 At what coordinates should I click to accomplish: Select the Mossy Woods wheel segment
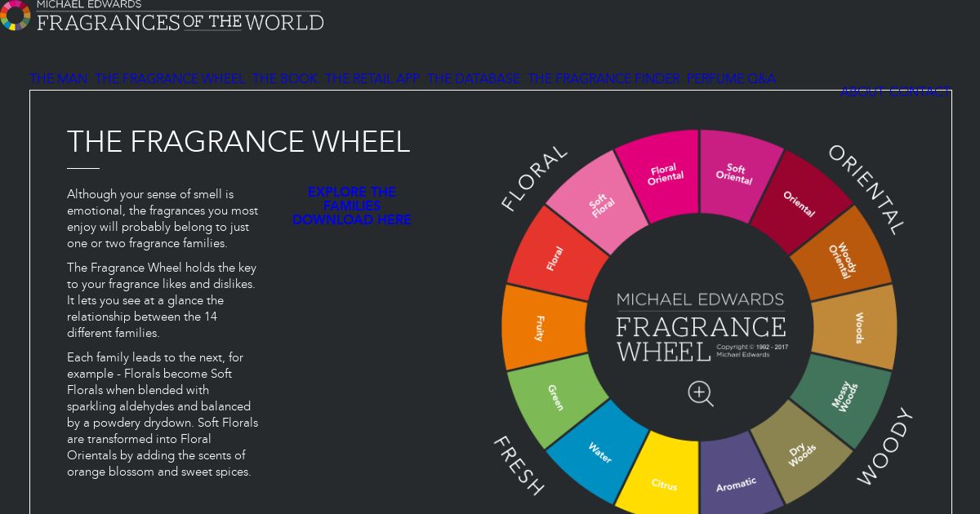[x=843, y=397]
